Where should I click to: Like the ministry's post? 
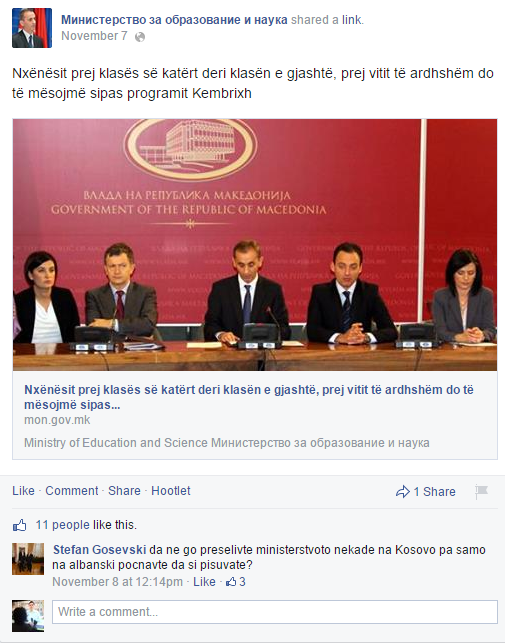pos(23,491)
